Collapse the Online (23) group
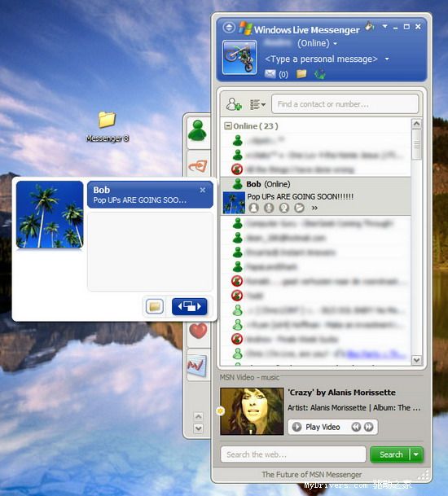448x496 pixels. pyautogui.click(x=227, y=126)
